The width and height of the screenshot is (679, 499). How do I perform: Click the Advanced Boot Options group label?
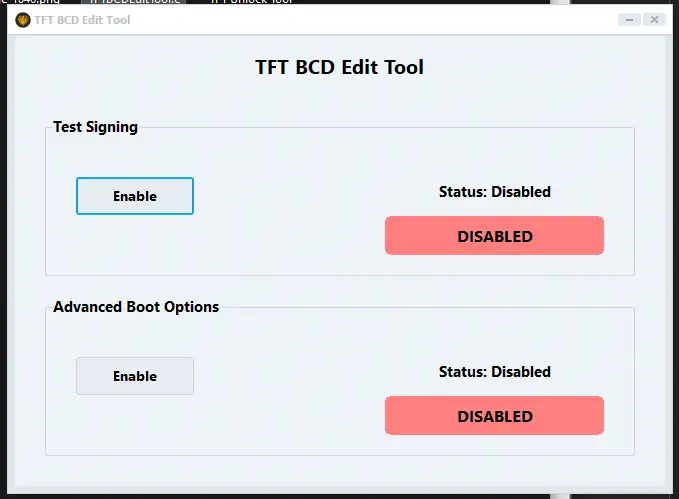point(136,307)
